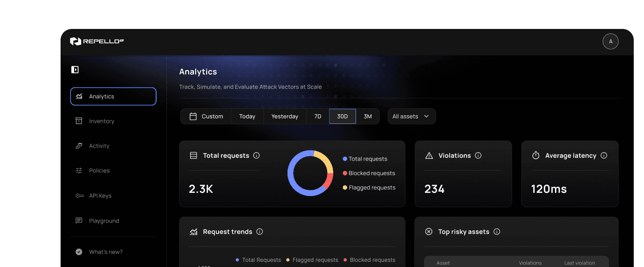Select the 30D range

tap(343, 117)
